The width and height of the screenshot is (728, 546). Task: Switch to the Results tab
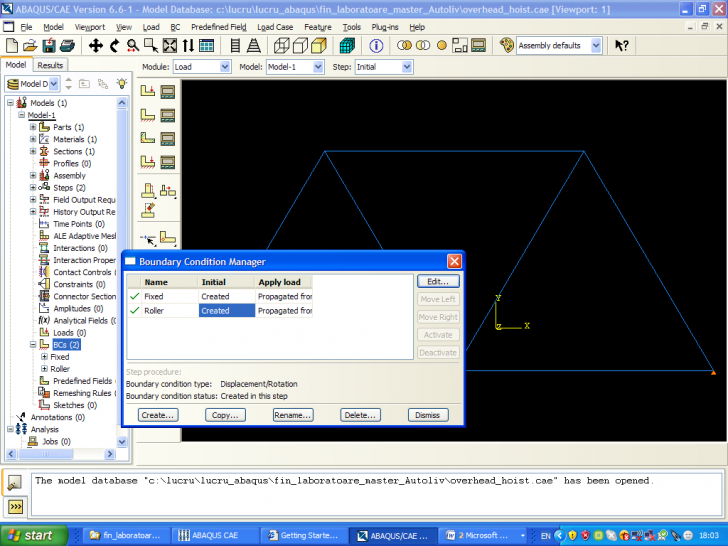[x=50, y=66]
